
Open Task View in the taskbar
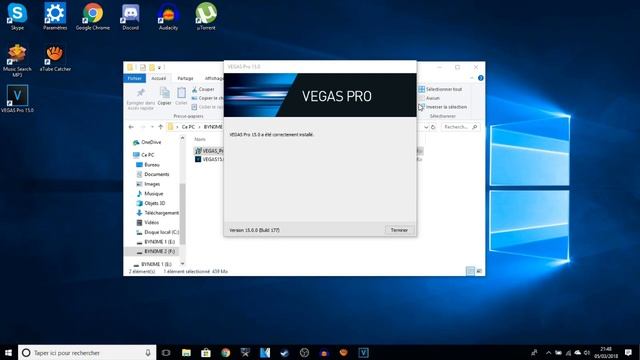pos(166,353)
